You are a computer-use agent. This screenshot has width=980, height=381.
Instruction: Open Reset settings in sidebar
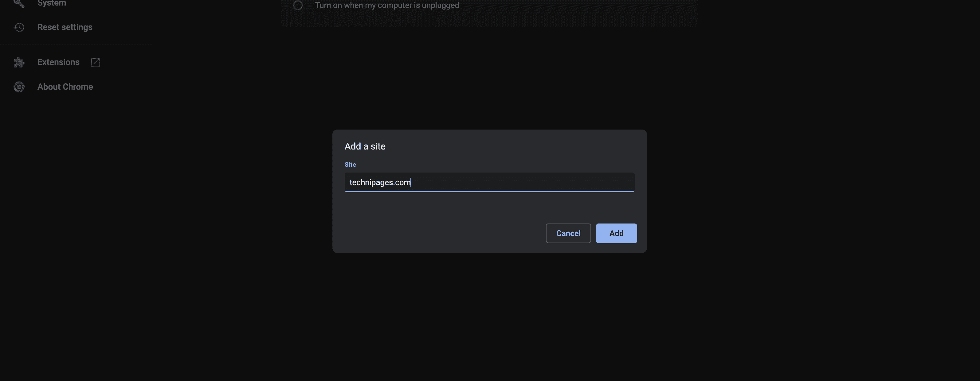tap(65, 27)
